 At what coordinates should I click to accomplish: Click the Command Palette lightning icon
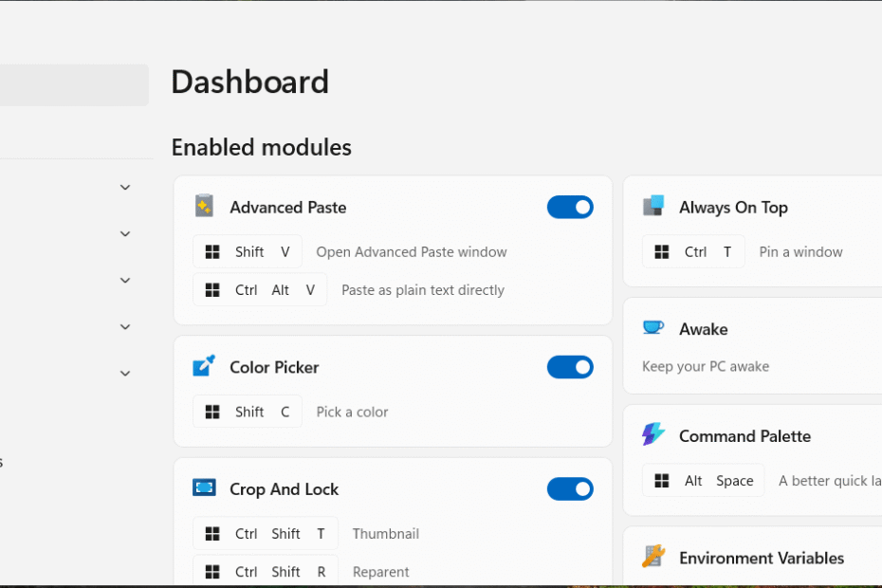coord(653,434)
